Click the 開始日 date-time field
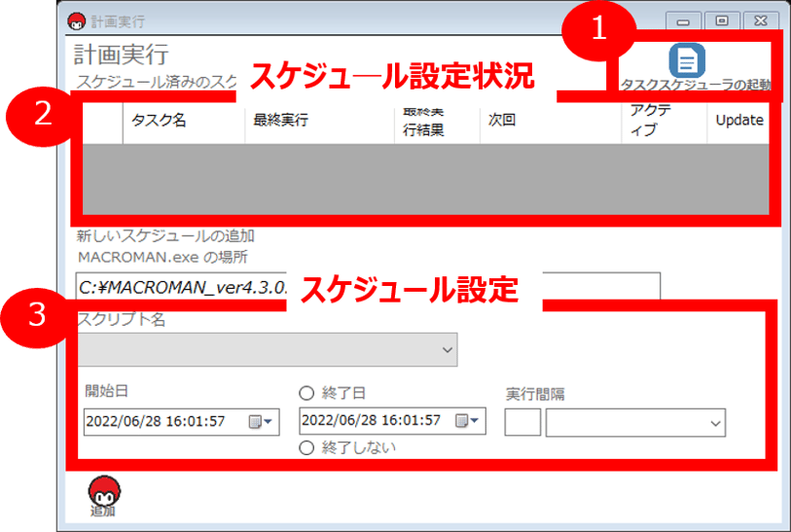 point(182,422)
